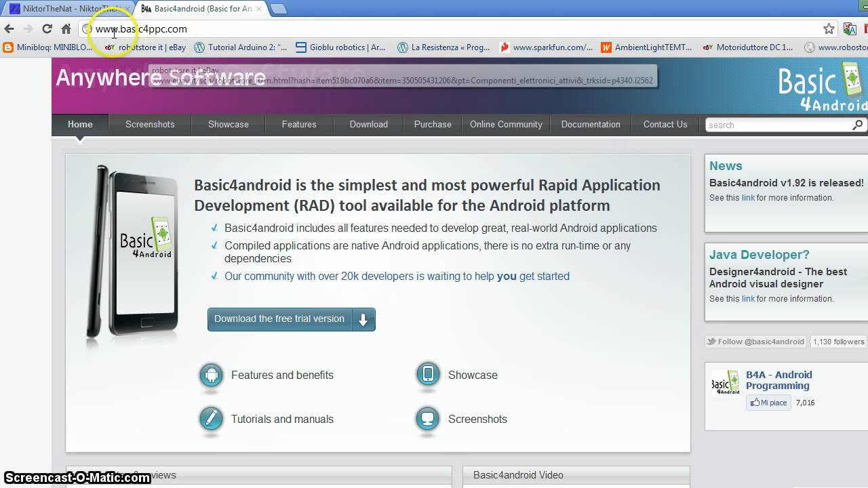868x488 pixels.
Task: Click the Basic4android Video heading
Action: [x=518, y=475]
